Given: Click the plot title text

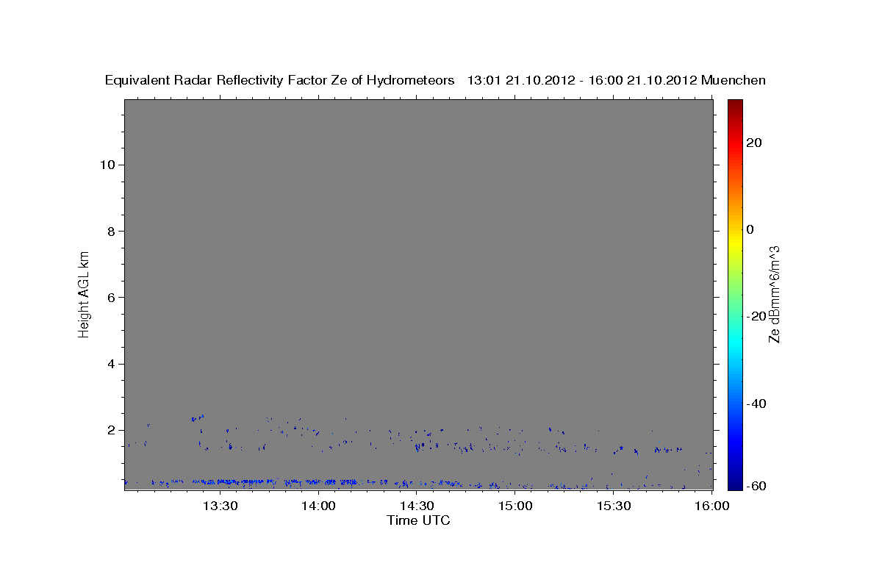Looking at the screenshot, I should (435, 80).
